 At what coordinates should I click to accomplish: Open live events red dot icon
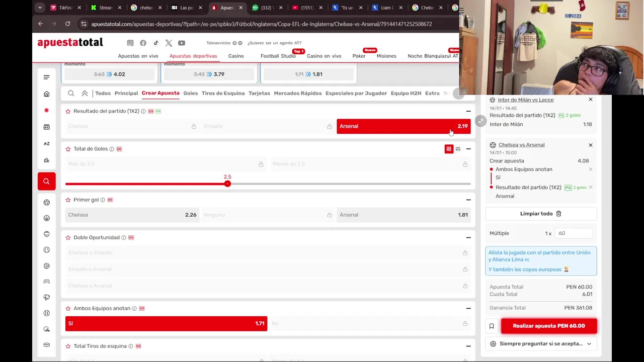pos(46,110)
